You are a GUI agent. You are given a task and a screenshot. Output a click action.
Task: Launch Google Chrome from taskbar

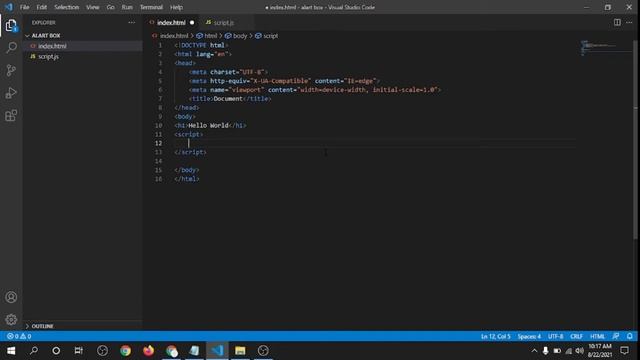(126, 351)
